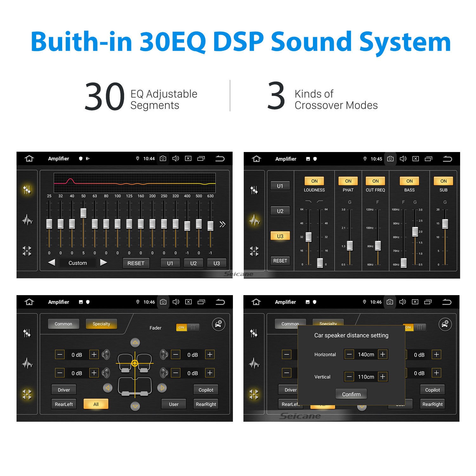Select U3 profile in 10:45 screen

pyautogui.click(x=280, y=236)
